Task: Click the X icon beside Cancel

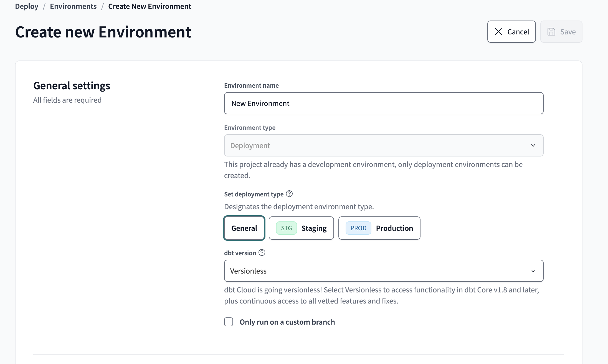Action: 498,32
